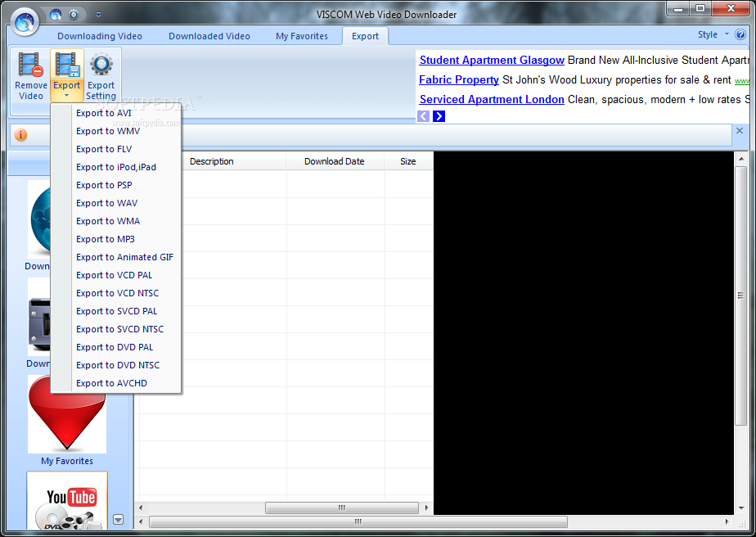Choose Export to DVD NTSC
Screen dimensions: 756x537
pyautogui.click(x=115, y=365)
